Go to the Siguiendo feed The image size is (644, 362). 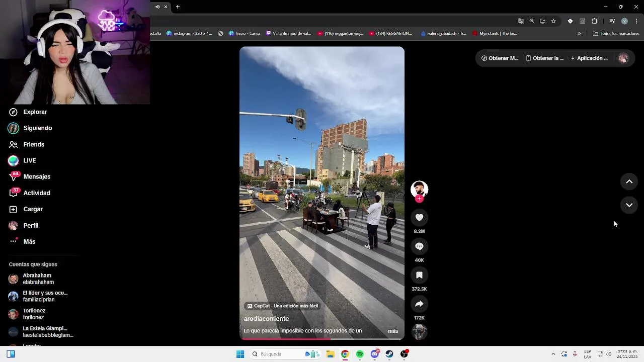point(30,128)
